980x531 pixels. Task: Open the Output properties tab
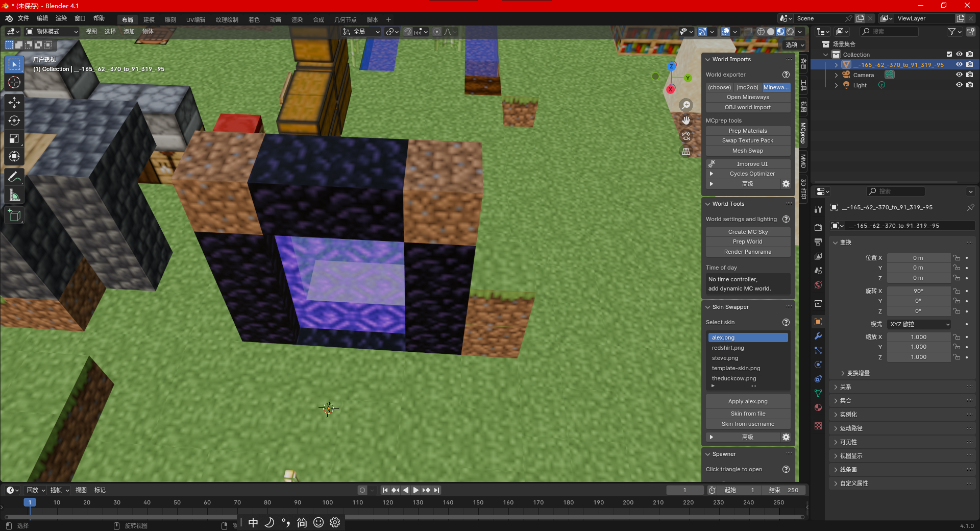point(818,242)
